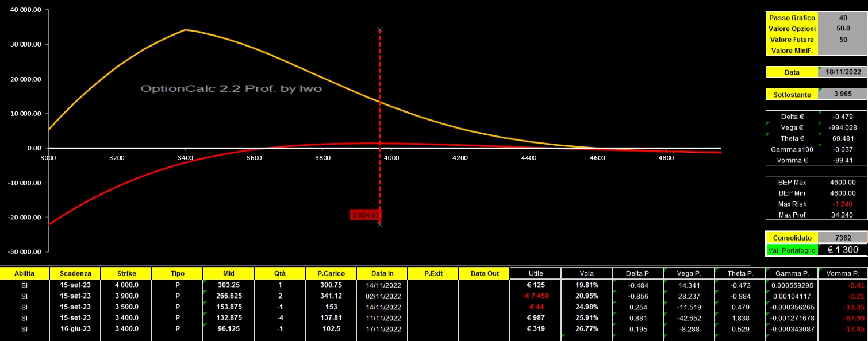The height and width of the screenshot is (341, 868).
Task: Click the Theta € value 69.481
Action: point(842,139)
